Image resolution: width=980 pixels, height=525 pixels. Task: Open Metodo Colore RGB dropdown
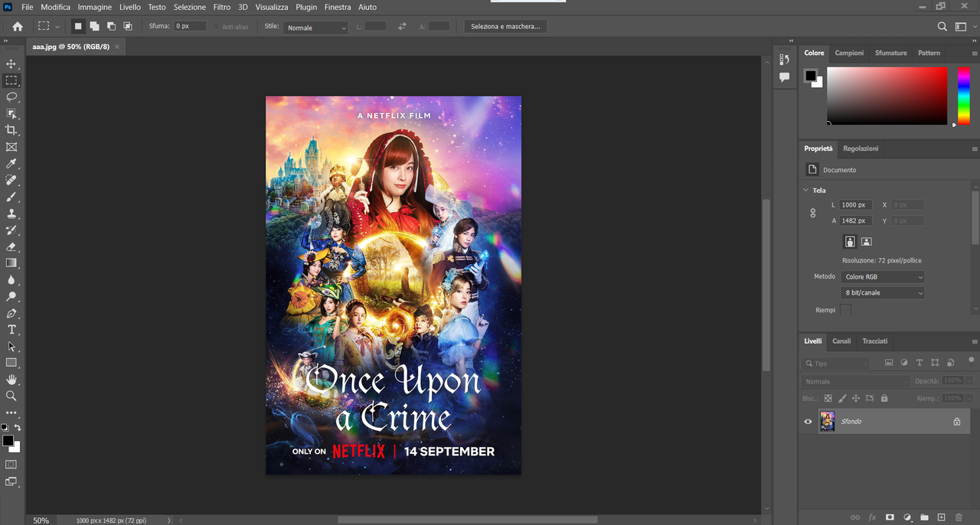pyautogui.click(x=883, y=277)
